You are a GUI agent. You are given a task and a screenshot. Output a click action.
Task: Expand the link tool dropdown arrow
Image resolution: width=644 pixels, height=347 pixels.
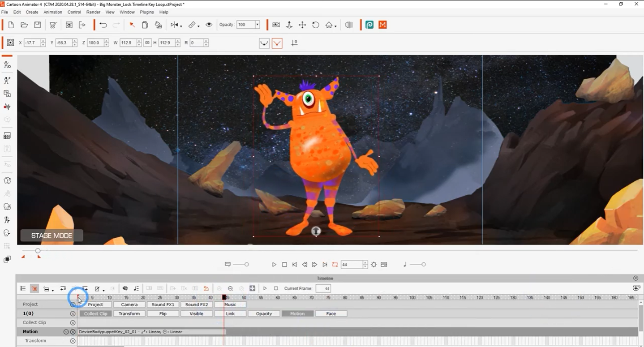pos(198,26)
